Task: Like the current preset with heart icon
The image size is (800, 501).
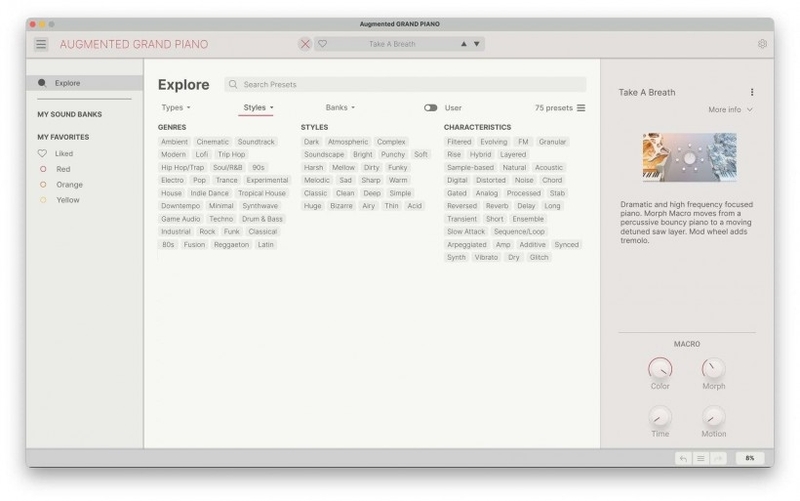Action: (322, 44)
